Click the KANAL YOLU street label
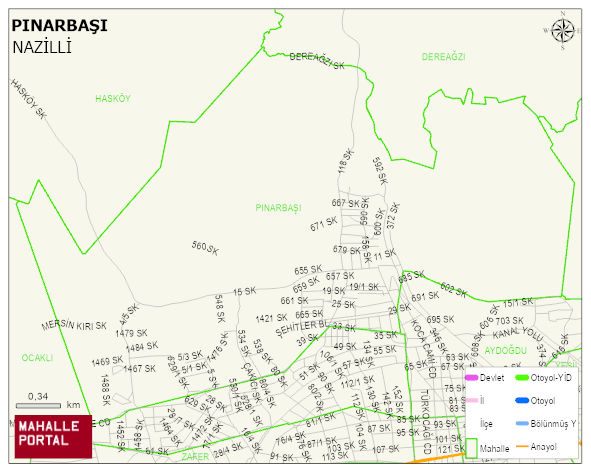 pyautogui.click(x=518, y=333)
